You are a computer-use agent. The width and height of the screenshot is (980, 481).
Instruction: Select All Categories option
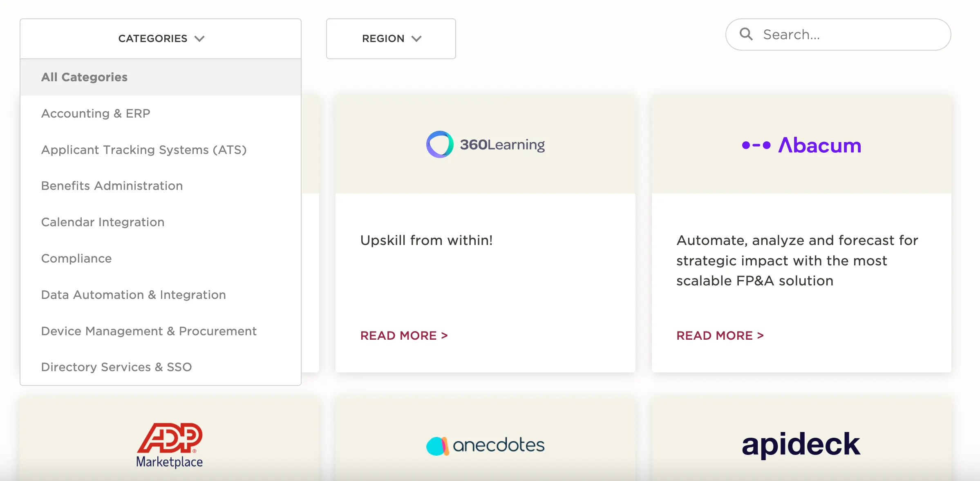click(161, 77)
